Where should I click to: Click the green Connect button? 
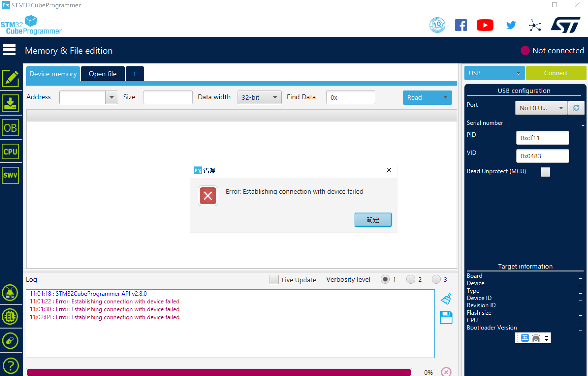pos(556,73)
